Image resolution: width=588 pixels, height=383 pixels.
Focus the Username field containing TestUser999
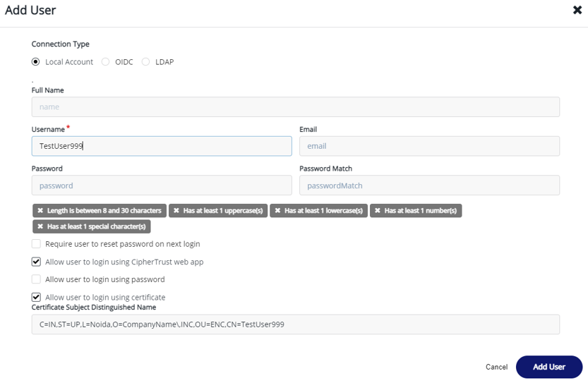point(161,146)
